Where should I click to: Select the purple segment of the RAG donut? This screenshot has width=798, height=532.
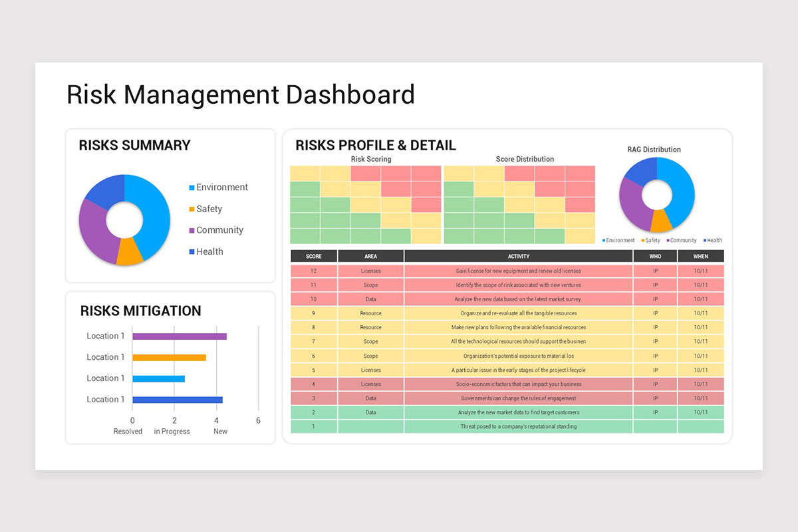click(632, 199)
